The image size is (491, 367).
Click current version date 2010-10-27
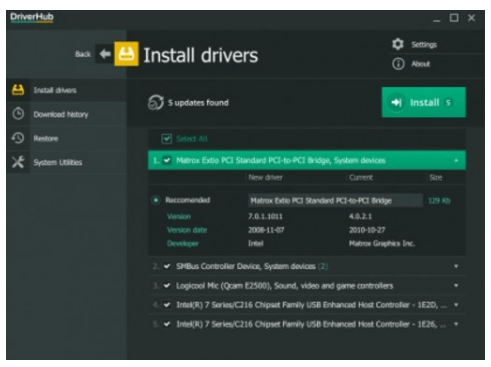click(367, 230)
